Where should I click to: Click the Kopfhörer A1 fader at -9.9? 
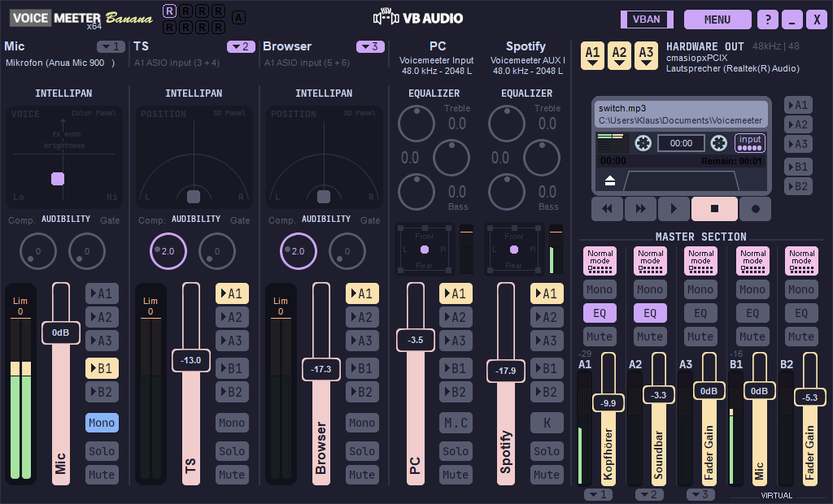[608, 403]
